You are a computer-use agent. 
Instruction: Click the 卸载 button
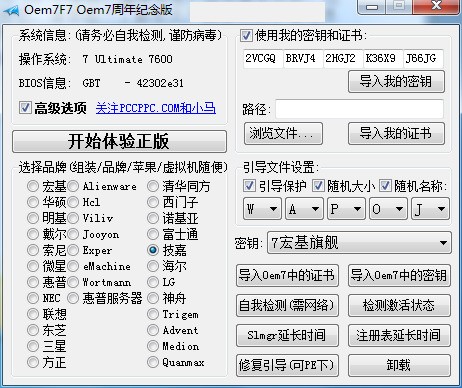coord(399,365)
